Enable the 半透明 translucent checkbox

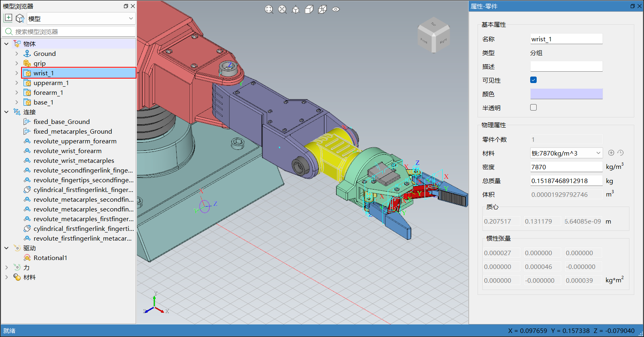(x=533, y=107)
